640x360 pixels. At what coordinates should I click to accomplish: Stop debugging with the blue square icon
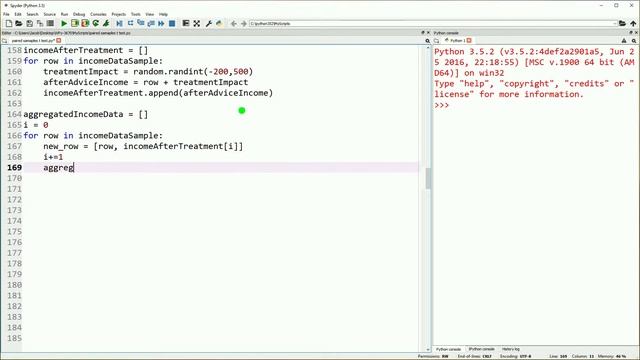pos(172,24)
